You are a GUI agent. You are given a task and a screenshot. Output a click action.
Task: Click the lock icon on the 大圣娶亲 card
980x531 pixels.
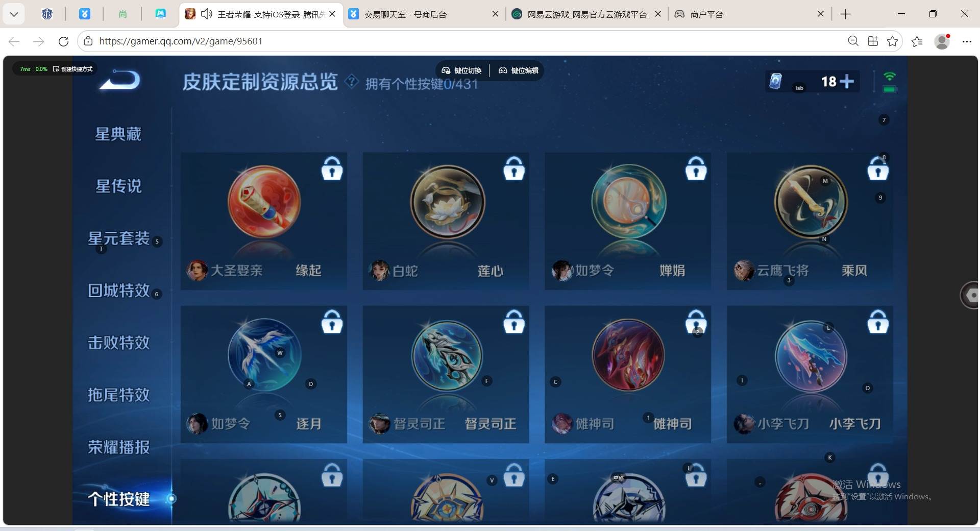(332, 168)
